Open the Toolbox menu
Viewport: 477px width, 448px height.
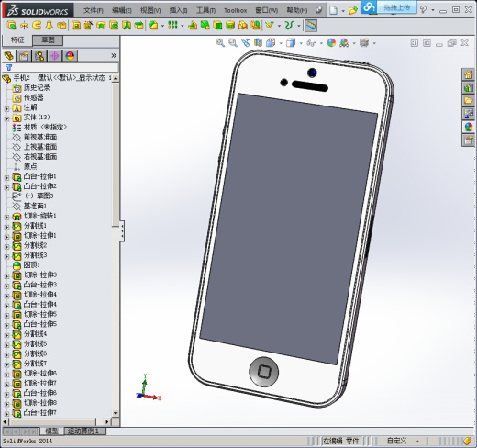point(236,10)
